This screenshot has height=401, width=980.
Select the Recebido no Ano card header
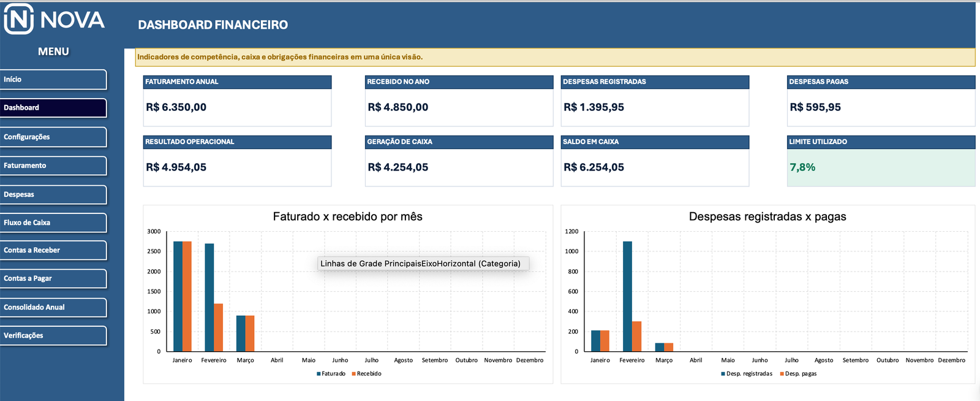tap(459, 82)
